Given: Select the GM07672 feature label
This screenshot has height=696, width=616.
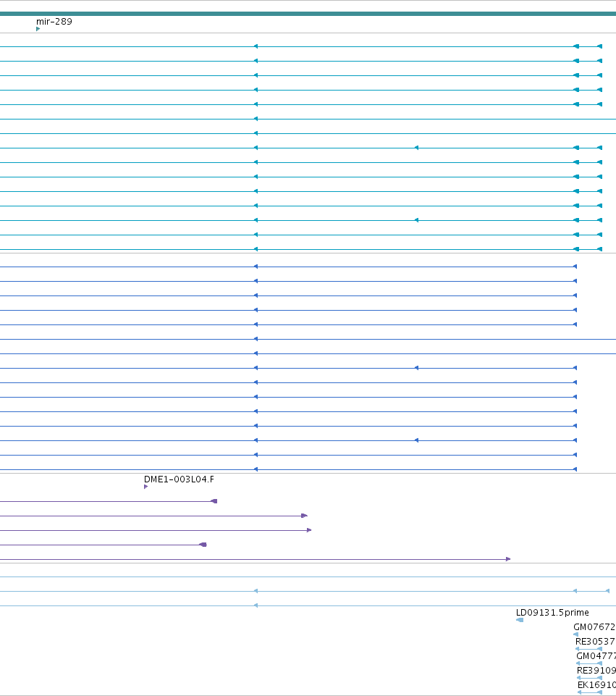Looking at the screenshot, I should [594, 626].
